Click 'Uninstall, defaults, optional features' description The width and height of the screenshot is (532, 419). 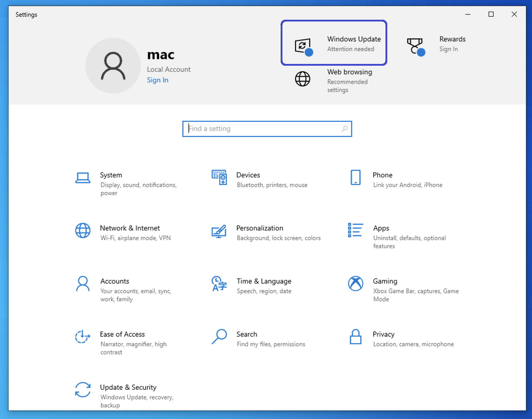tap(409, 242)
